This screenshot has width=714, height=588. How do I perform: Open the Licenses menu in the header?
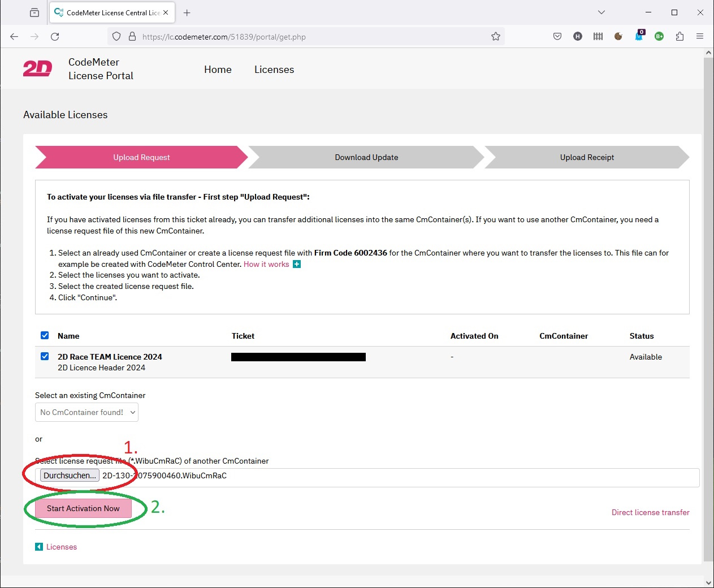click(274, 70)
